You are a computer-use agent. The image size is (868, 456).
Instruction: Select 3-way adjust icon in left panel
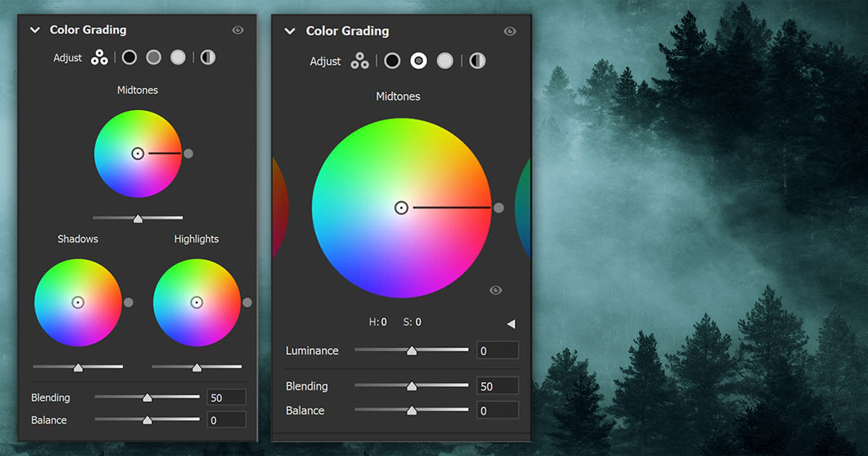(99, 57)
